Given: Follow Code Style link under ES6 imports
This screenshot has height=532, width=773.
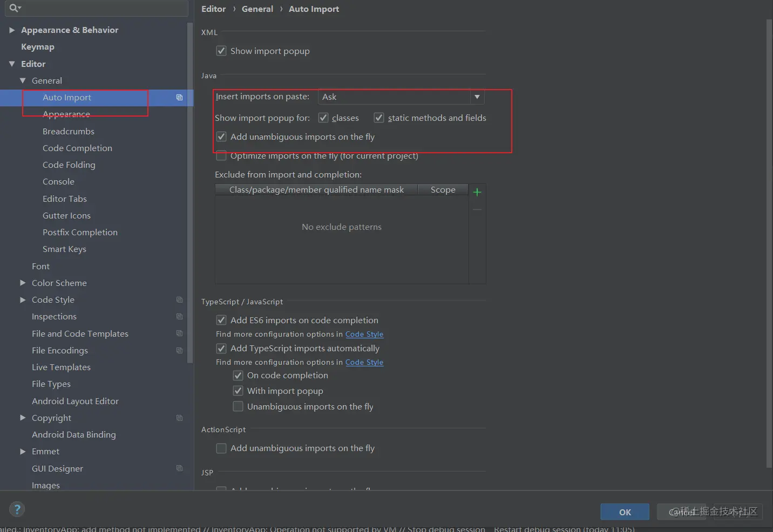Looking at the screenshot, I should click(364, 335).
